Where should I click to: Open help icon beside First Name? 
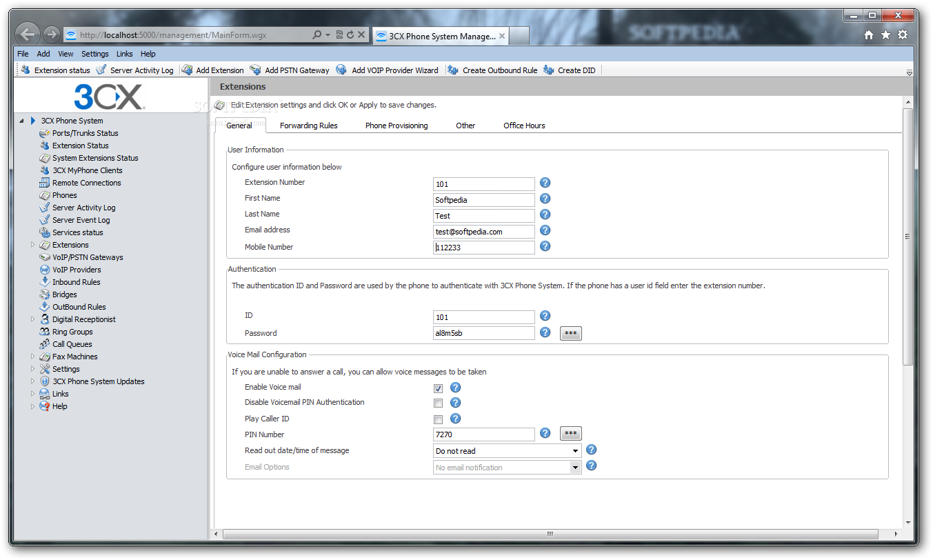tap(545, 199)
